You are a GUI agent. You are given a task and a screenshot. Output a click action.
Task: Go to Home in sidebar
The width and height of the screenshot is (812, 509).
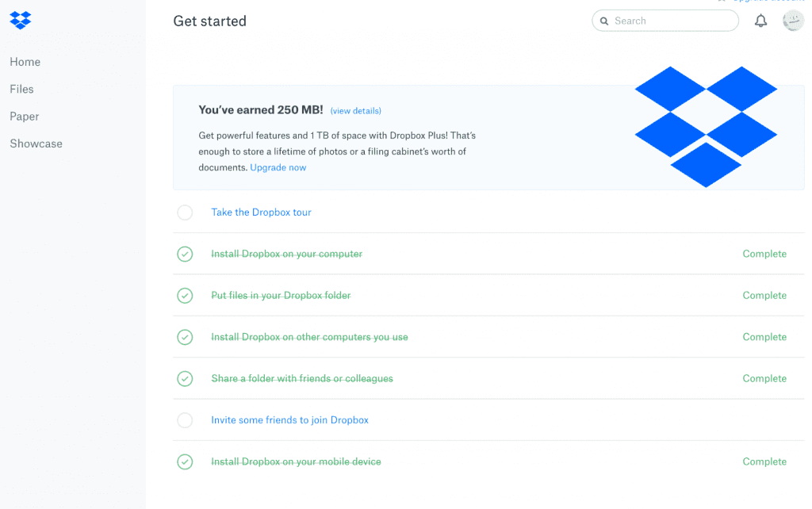pyautogui.click(x=25, y=62)
